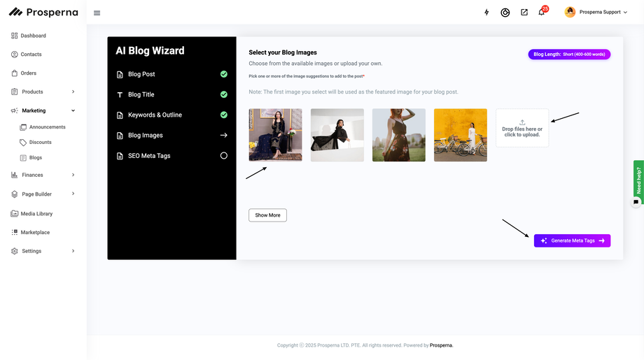Select the Blog Post wizard step

171,74
